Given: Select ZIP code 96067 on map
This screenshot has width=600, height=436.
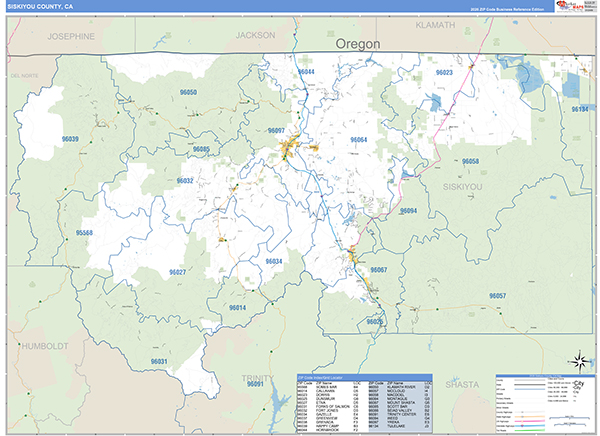Looking at the screenshot, I should point(378,270).
